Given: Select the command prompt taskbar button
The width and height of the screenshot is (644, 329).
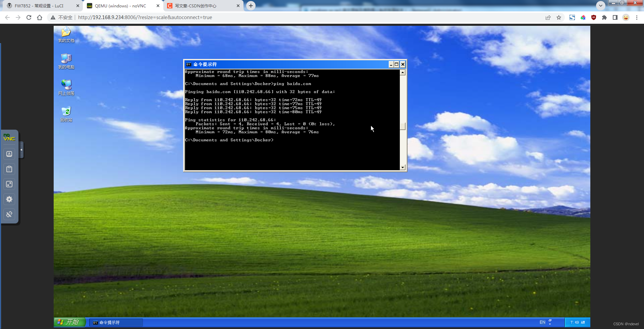Looking at the screenshot, I should [116, 322].
